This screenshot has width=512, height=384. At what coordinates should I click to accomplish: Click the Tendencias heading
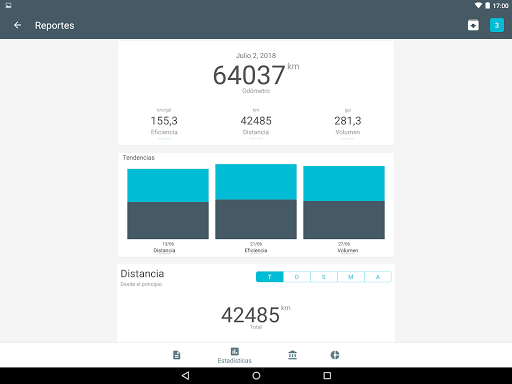click(x=139, y=158)
